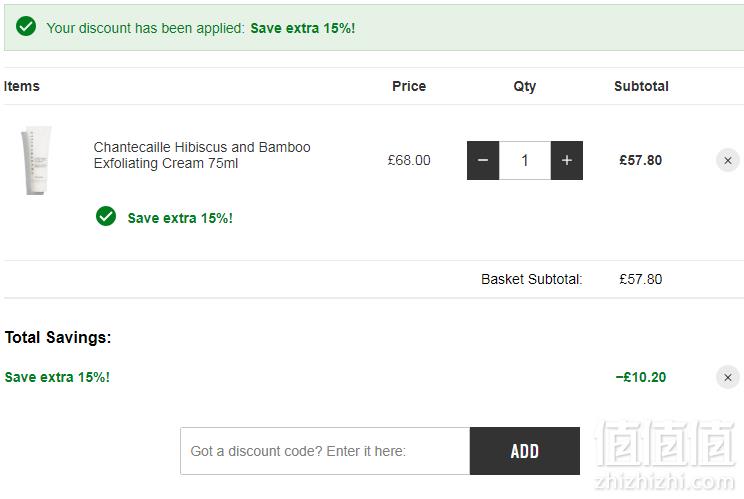Open the Chantecaille Hibiscus and Bamboo product link
Image resolution: width=744 pixels, height=499 pixels.
202,155
